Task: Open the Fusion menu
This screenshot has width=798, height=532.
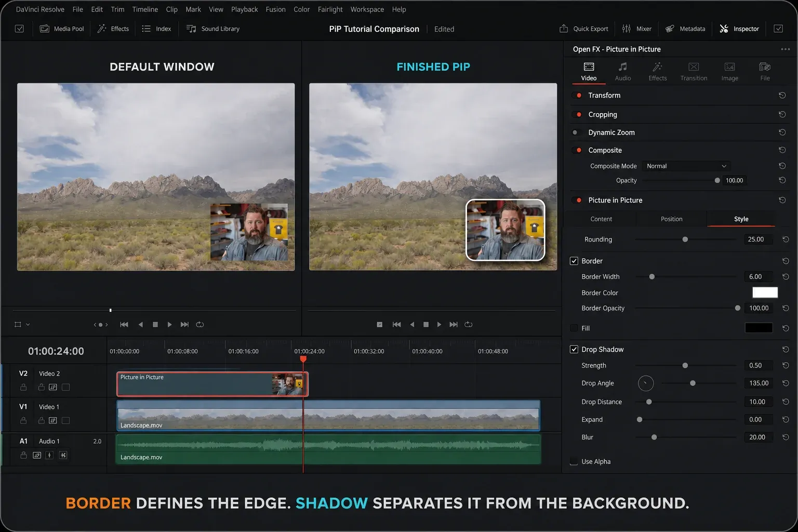Action: [x=275, y=9]
